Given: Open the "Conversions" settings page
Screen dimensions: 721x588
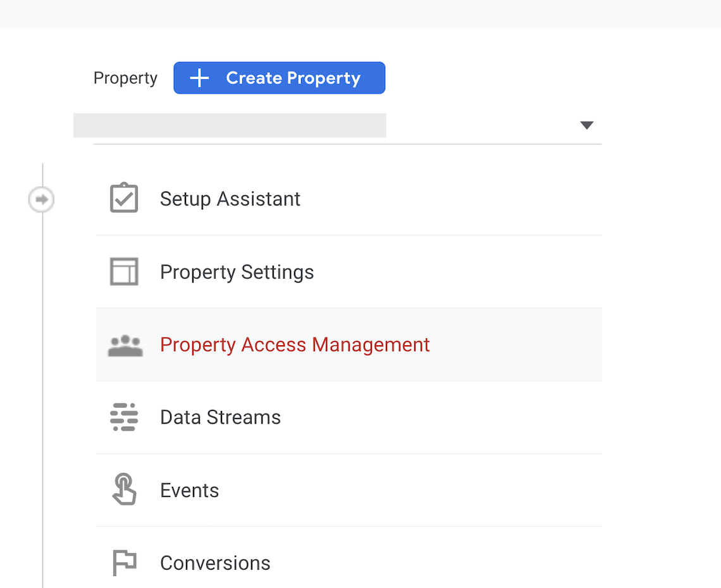Looking at the screenshot, I should click(216, 562).
